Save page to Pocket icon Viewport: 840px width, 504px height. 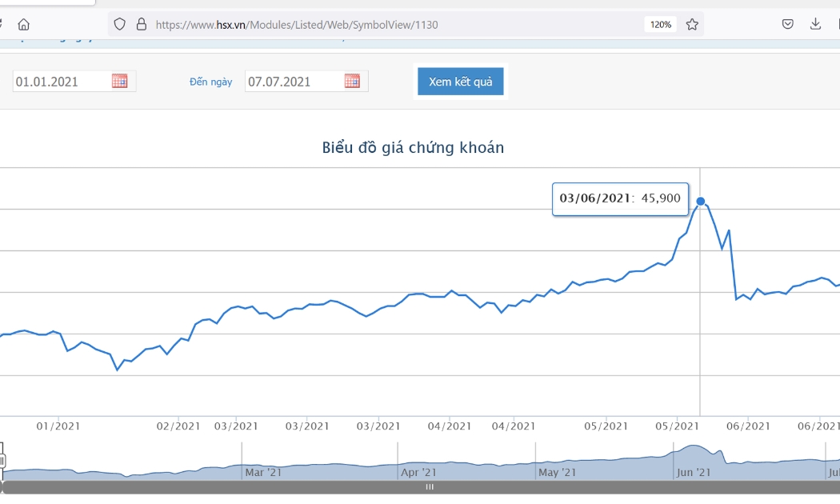tap(787, 24)
